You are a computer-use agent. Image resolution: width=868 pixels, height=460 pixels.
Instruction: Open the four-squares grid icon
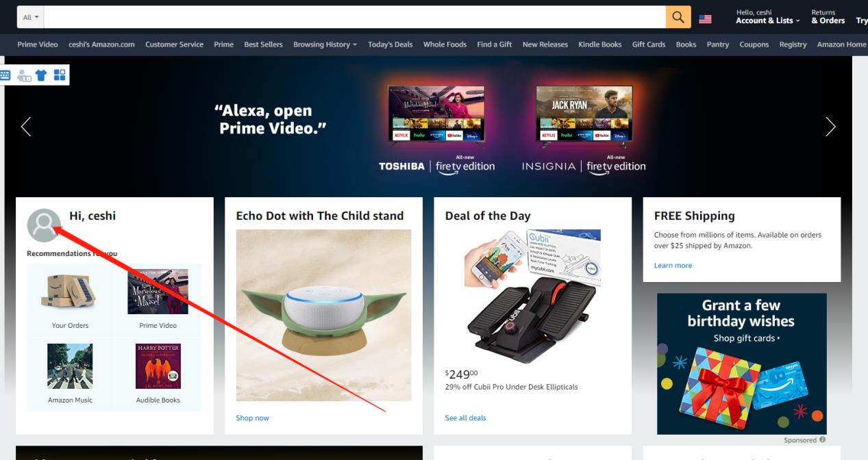tap(60, 75)
